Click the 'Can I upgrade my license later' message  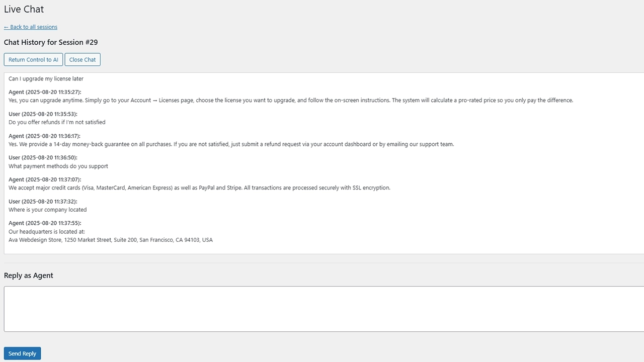(x=46, y=78)
